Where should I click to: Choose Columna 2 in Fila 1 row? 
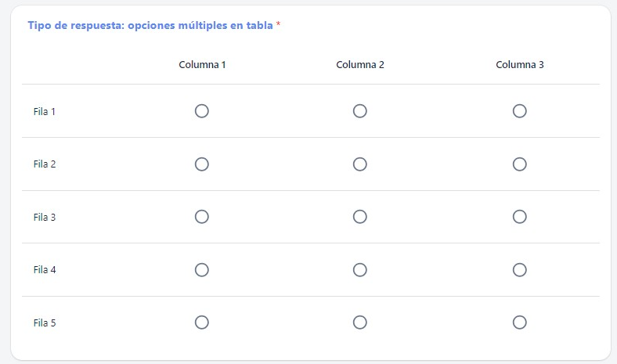point(360,111)
